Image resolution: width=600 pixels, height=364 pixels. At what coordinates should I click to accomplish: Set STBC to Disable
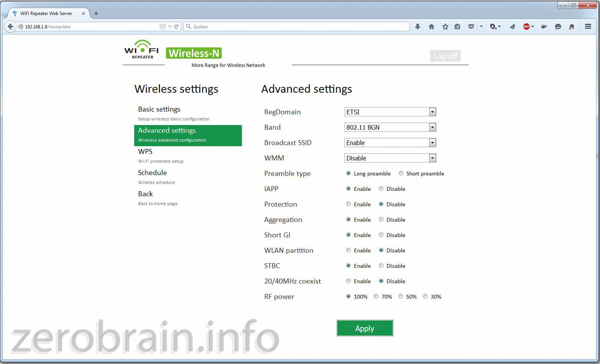tap(381, 266)
